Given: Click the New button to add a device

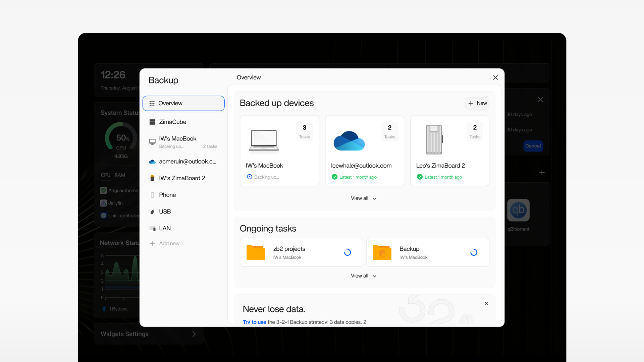Looking at the screenshot, I should 477,103.
